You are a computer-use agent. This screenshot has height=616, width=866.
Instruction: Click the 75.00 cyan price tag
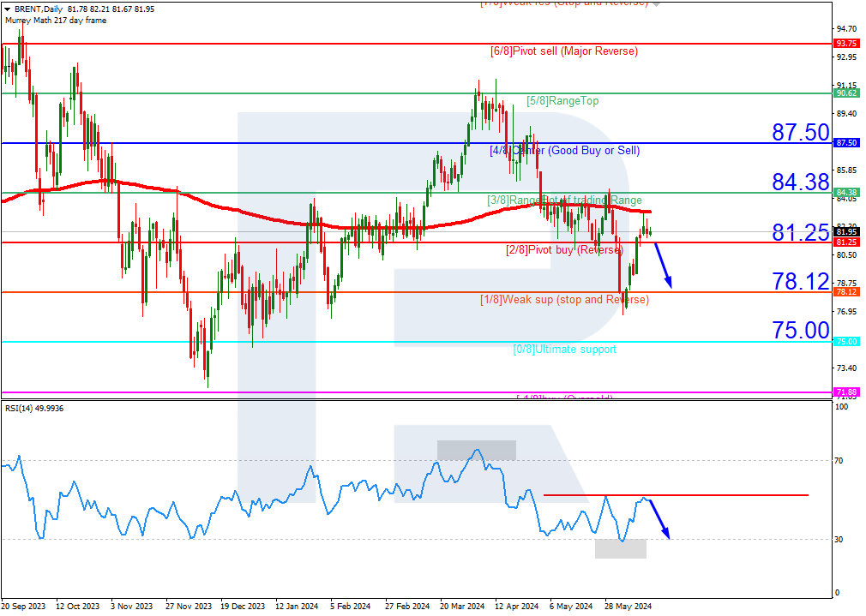(x=846, y=342)
